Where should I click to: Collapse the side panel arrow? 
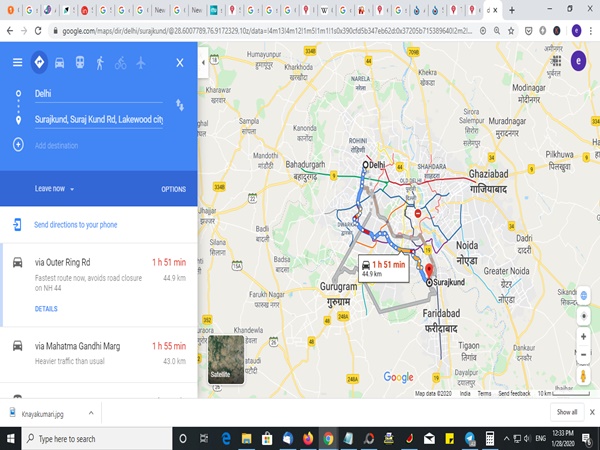coord(203,63)
